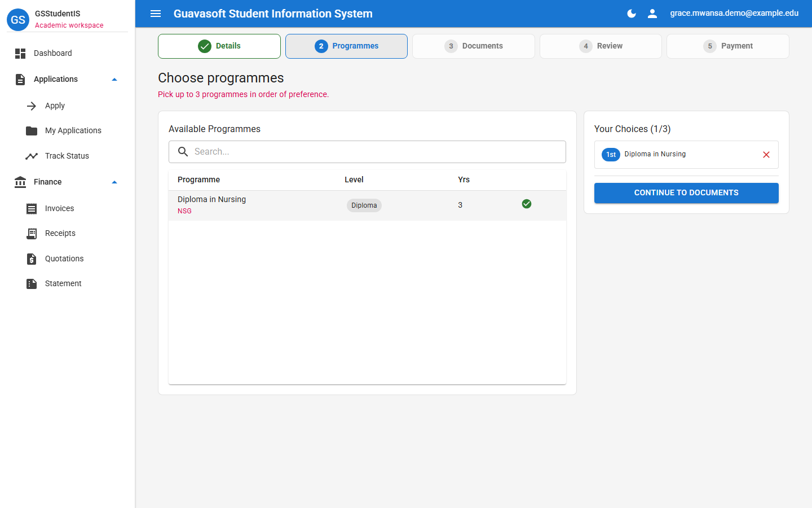Click the Apply arrow icon
This screenshot has width=812, height=508.
click(x=32, y=106)
